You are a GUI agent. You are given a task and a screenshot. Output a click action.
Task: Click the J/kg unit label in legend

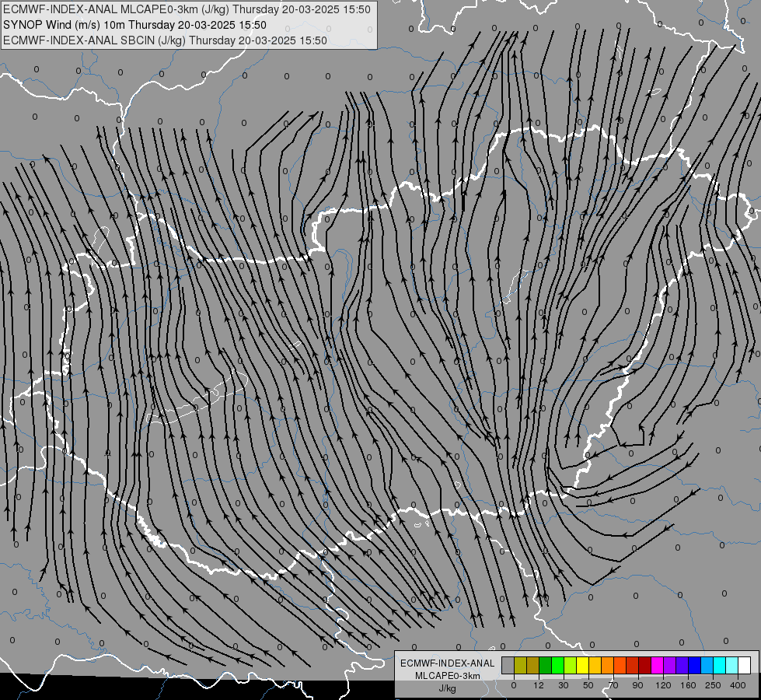point(448,688)
